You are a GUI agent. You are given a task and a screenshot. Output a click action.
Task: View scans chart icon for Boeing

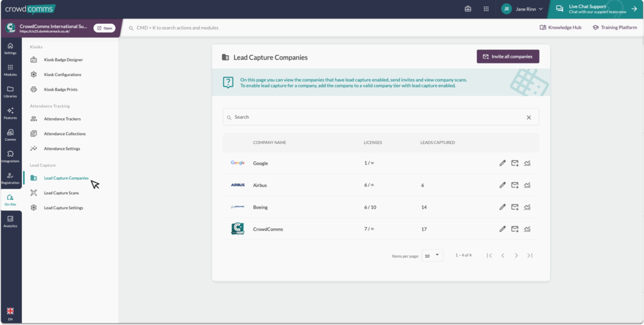coord(527,207)
